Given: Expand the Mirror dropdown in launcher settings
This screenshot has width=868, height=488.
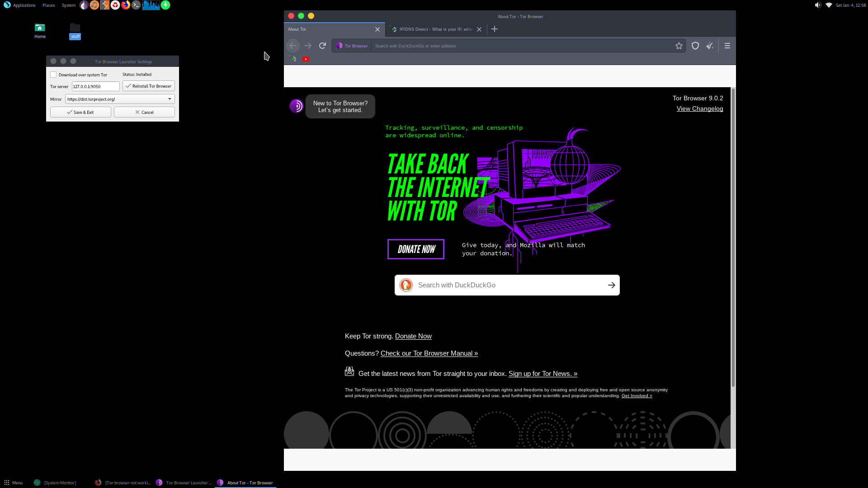Looking at the screenshot, I should (120, 99).
